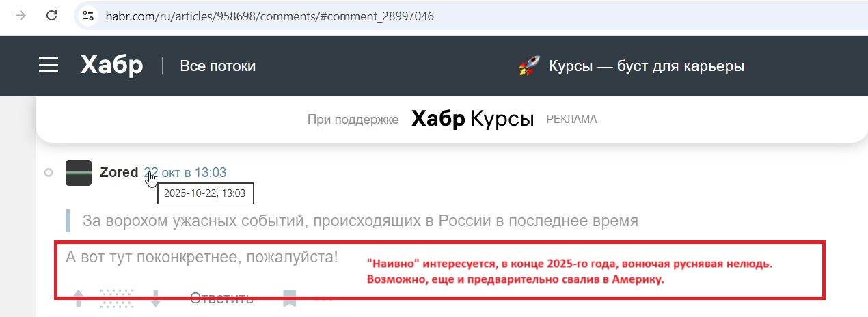Viewport: 868px width, 317px height.
Task: Click Zored's user avatar
Action: coord(79,173)
